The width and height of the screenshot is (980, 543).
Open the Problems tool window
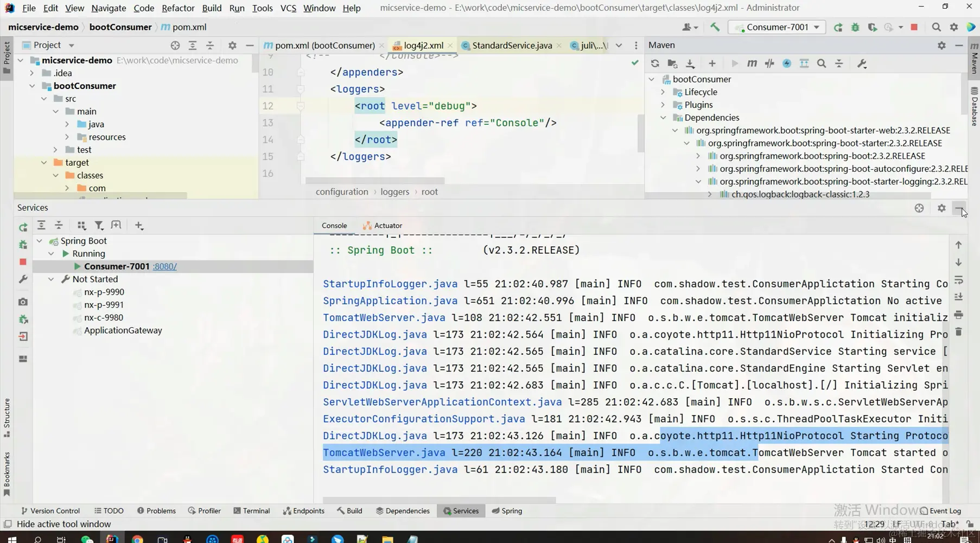pyautogui.click(x=156, y=511)
